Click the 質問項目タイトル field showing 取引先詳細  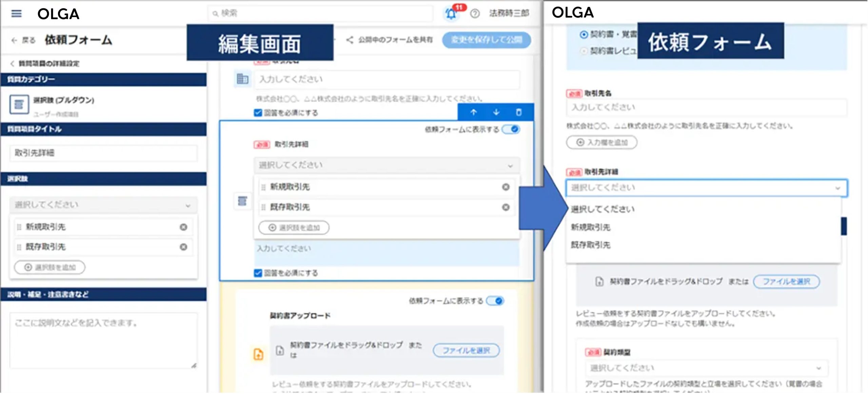click(x=103, y=153)
